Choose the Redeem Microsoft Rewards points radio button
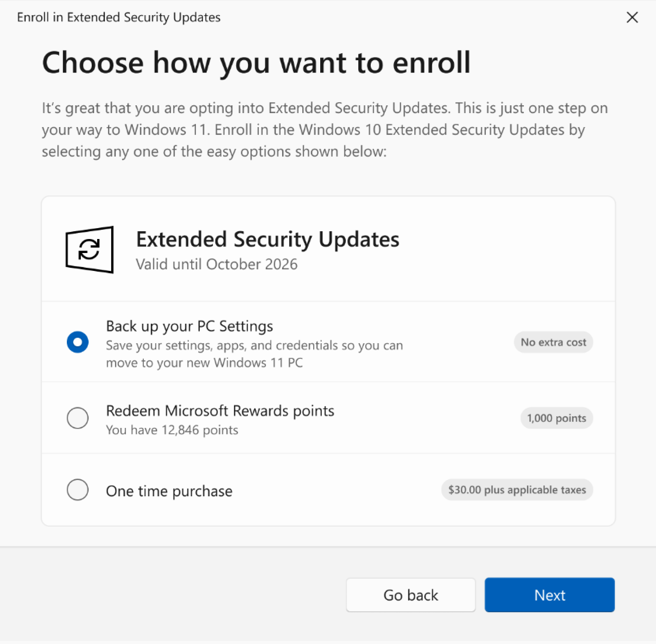 point(78,418)
